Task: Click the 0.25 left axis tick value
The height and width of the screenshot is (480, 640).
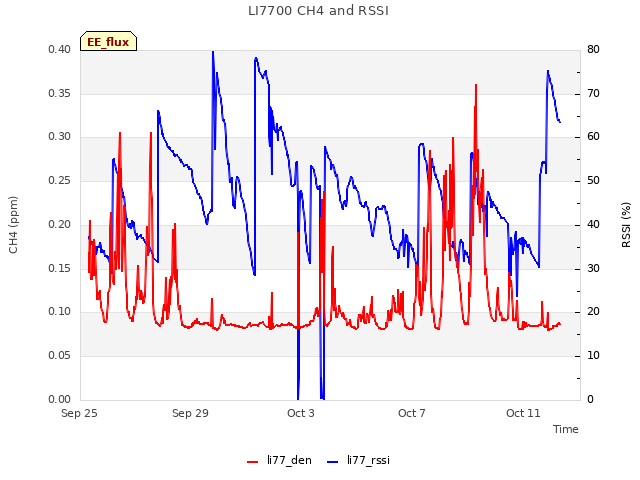Action: point(60,180)
